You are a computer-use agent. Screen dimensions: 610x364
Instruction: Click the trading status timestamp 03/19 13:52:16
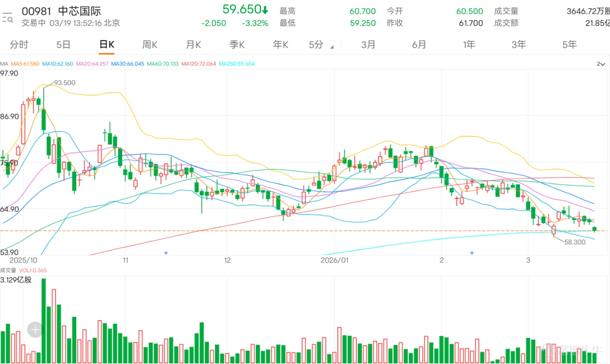76,23
